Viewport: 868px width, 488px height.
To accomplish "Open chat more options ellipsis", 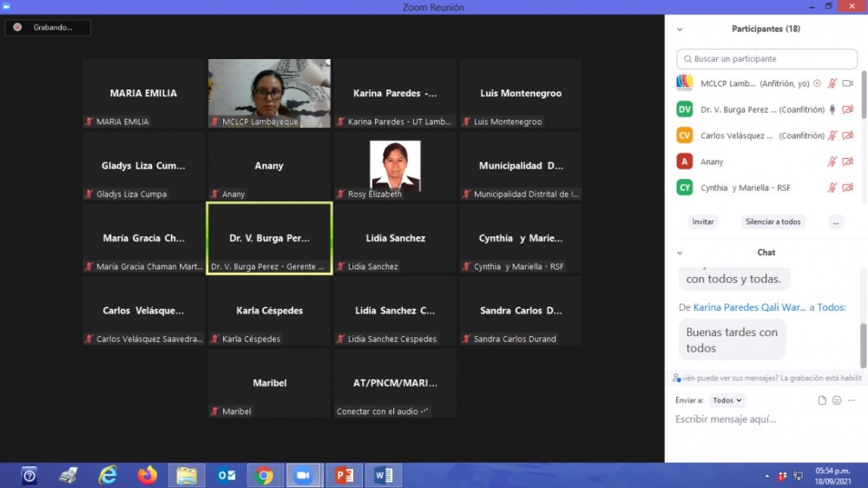I will [852, 400].
